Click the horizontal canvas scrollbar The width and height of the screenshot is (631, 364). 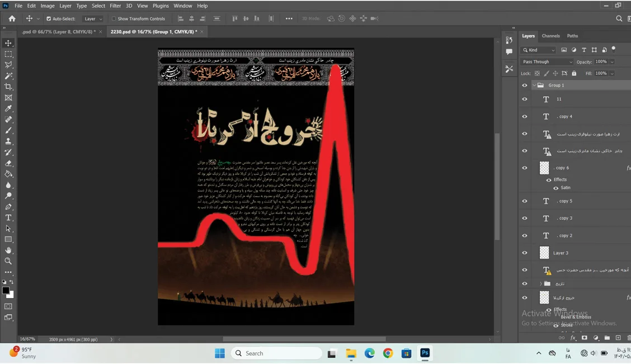click(304, 339)
